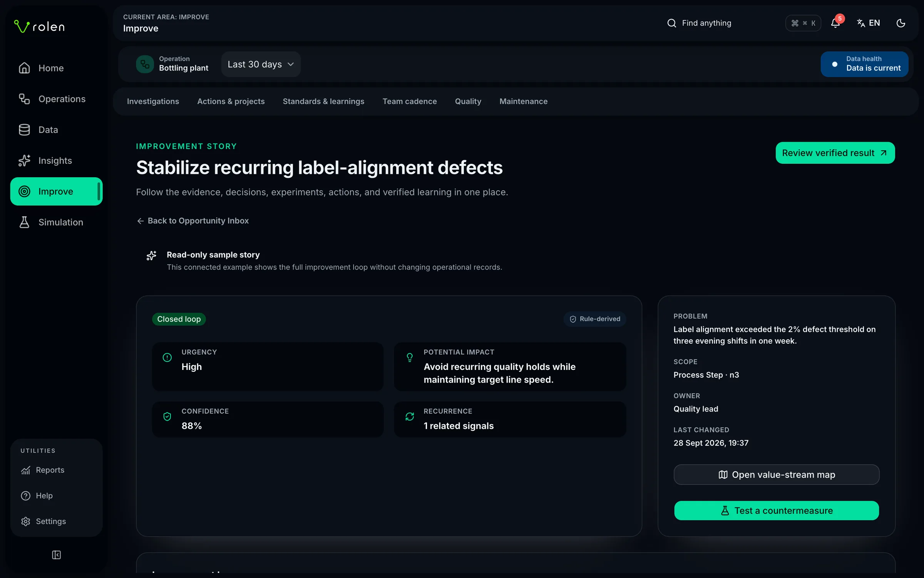The height and width of the screenshot is (578, 924).
Task: Open Settings from Utilities
Action: click(x=56, y=521)
